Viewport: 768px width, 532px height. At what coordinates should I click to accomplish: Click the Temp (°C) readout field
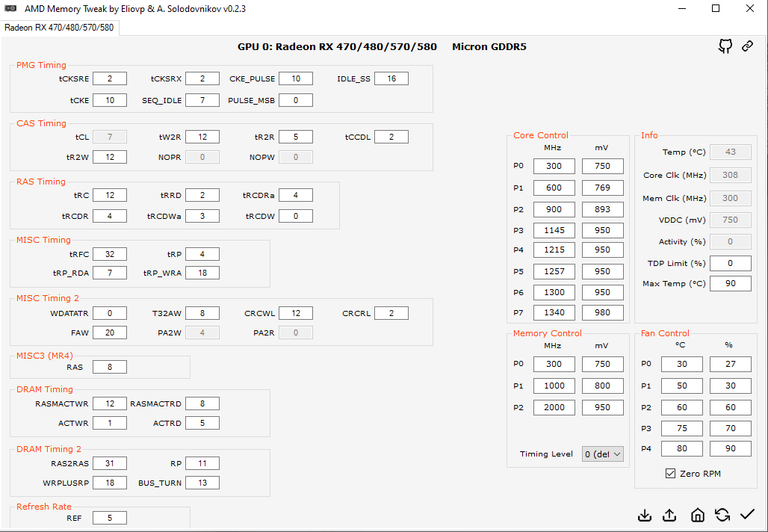[731, 152]
